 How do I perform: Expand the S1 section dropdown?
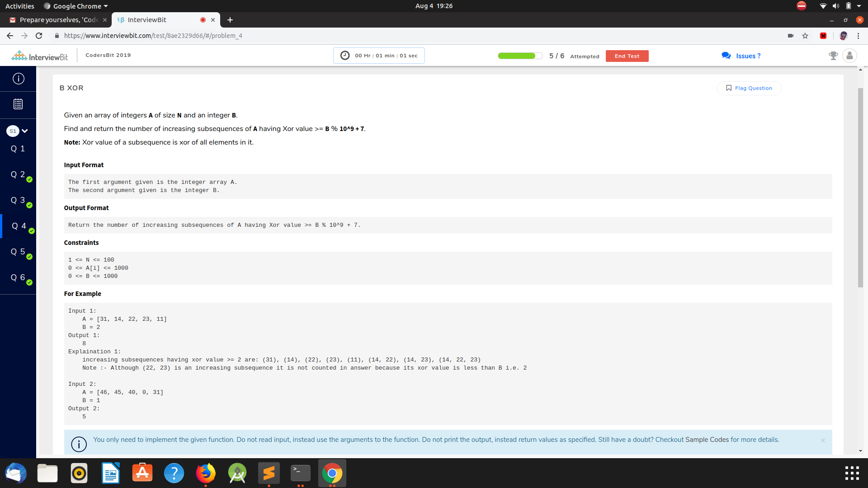point(24,131)
